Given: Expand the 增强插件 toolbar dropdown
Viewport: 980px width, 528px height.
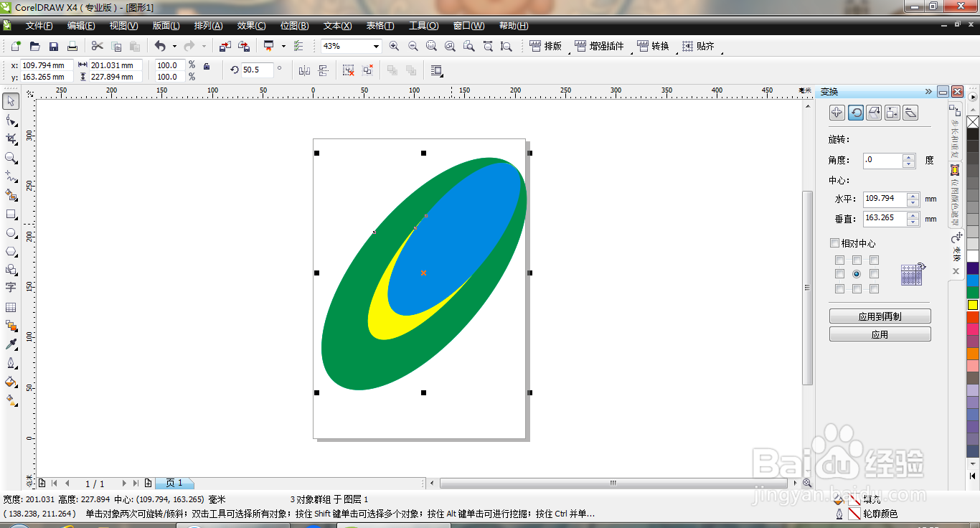Looking at the screenshot, I should coord(631,52).
